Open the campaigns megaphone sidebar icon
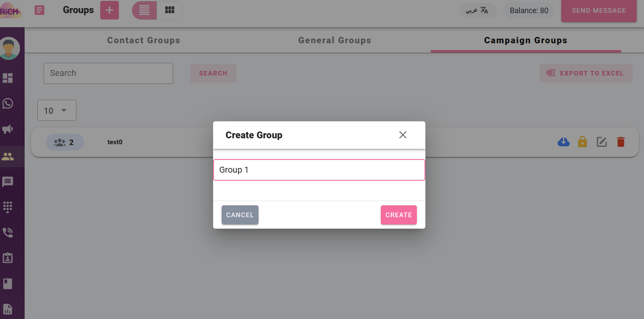Screen dimensions: 644x319 coord(8,129)
